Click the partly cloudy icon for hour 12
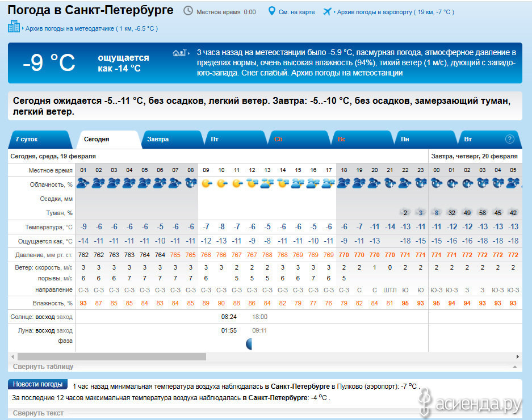The width and height of the screenshot is (532, 420). tap(252, 183)
